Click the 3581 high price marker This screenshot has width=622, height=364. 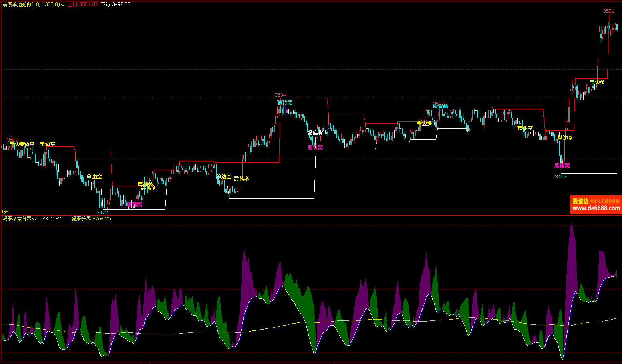coord(608,11)
